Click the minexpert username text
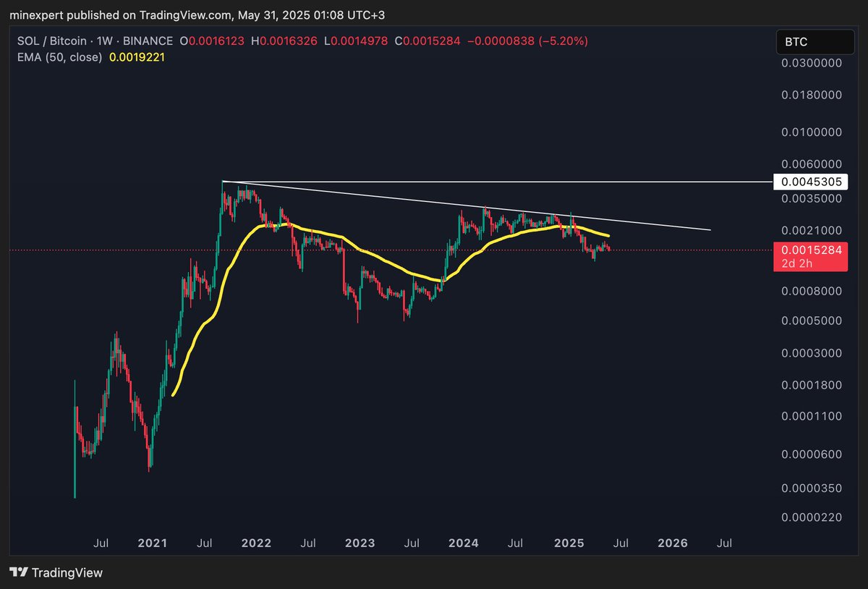This screenshot has width=868, height=589. [39, 14]
